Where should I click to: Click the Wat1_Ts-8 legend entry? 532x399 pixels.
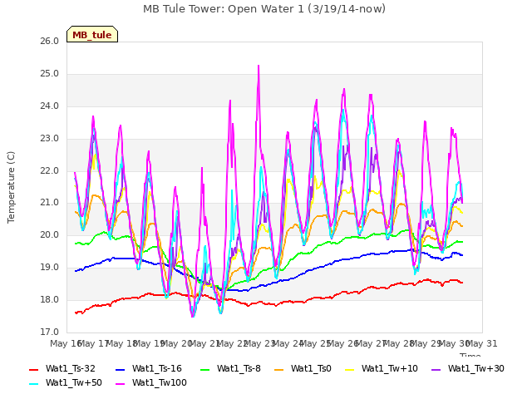(230, 369)
